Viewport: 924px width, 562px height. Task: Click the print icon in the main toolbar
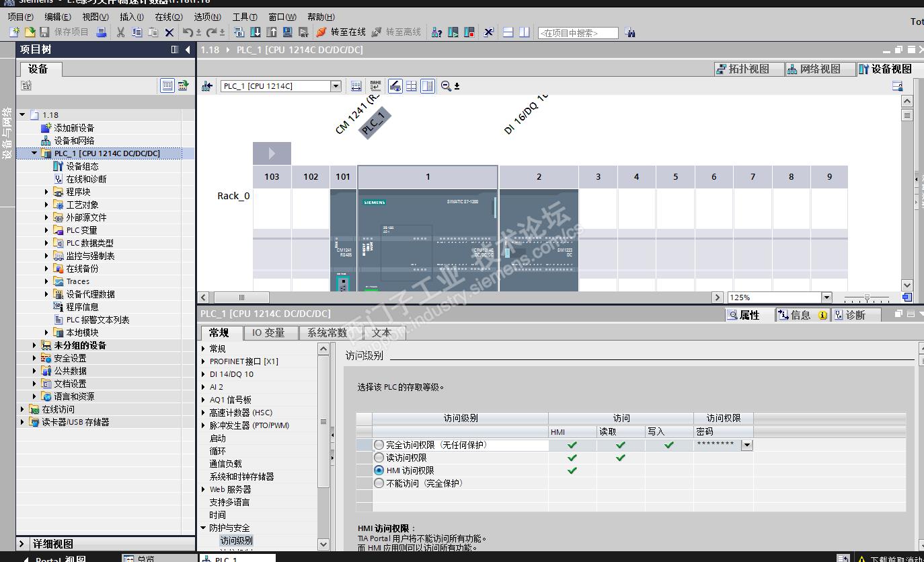click(x=102, y=32)
